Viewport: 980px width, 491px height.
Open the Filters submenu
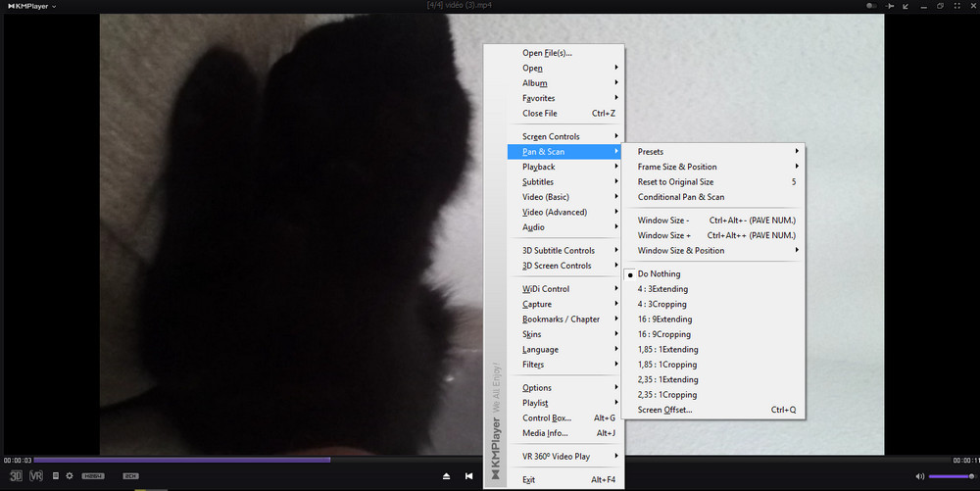(565, 365)
